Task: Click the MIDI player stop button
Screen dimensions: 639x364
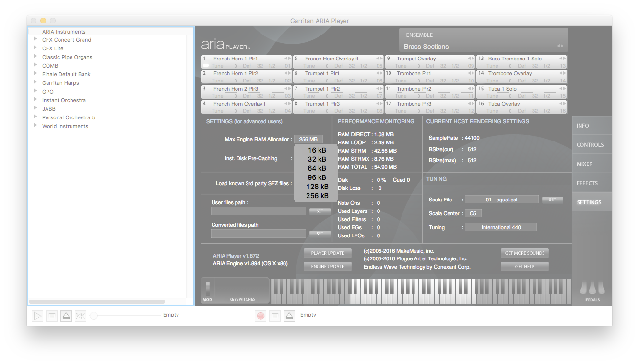Action: 52,316
